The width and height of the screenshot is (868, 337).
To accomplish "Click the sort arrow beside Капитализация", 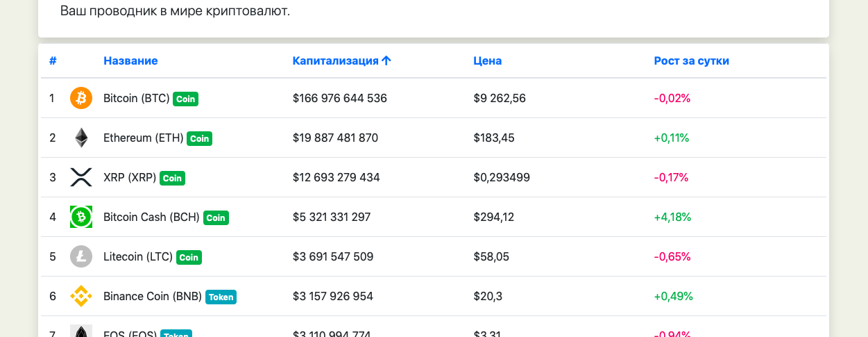I will pyautogui.click(x=386, y=60).
